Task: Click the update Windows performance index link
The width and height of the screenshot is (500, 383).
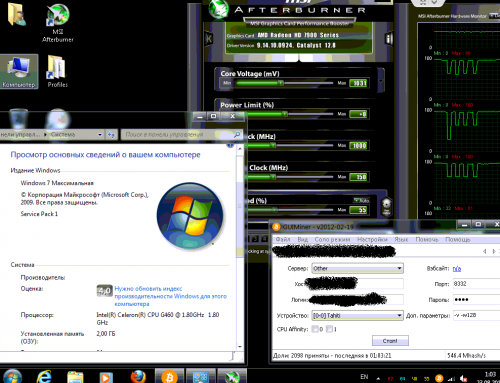Action: [x=170, y=296]
